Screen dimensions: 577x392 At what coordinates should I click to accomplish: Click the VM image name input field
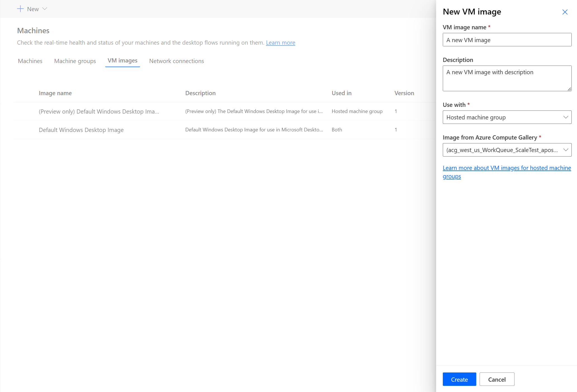[507, 40]
